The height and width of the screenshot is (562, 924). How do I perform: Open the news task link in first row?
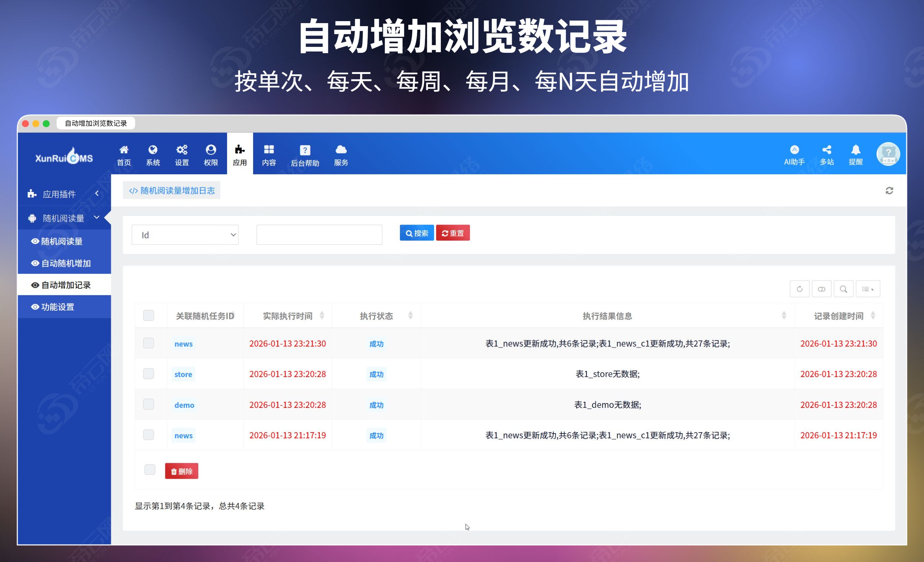[x=183, y=343]
